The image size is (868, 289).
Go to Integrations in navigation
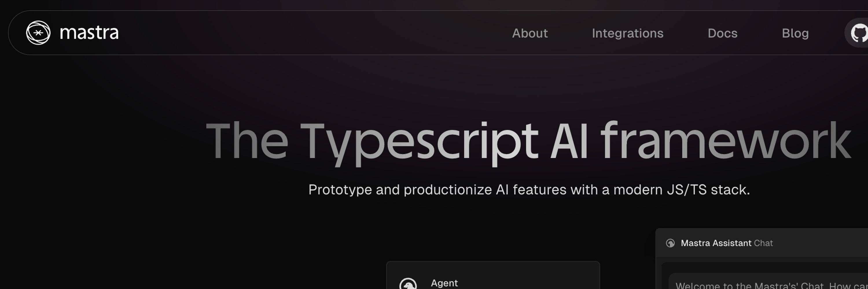click(627, 33)
